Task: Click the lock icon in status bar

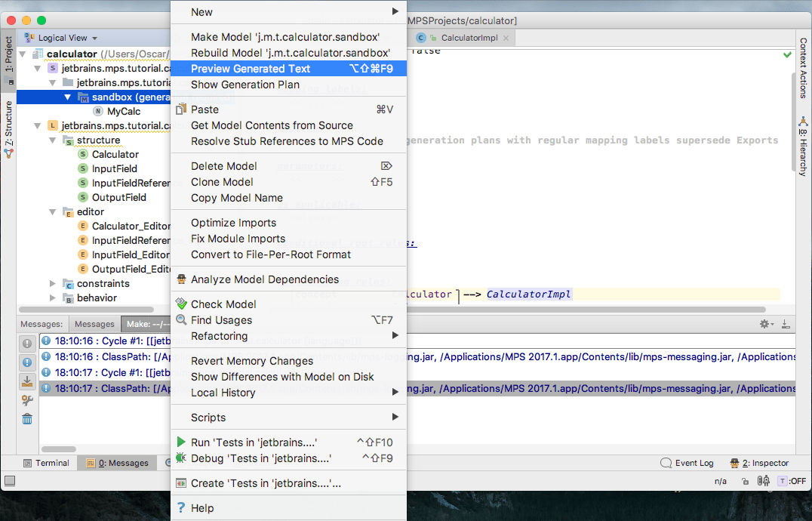Action: click(x=746, y=481)
